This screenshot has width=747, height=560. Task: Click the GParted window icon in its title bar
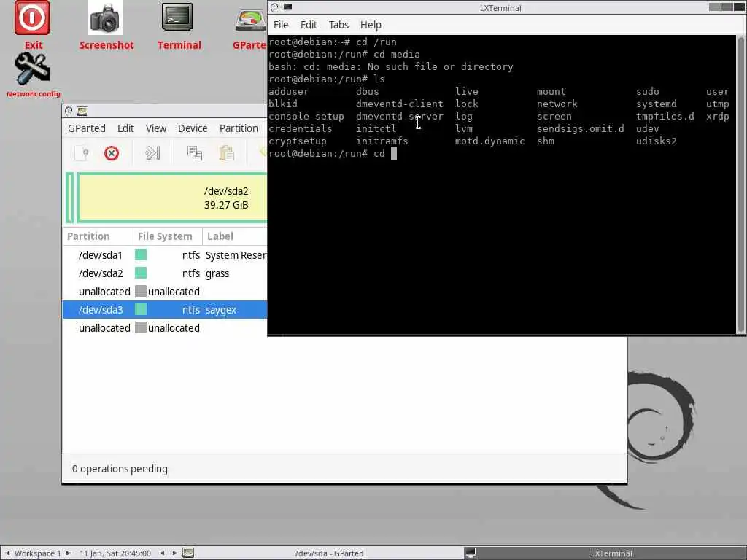tap(82, 112)
